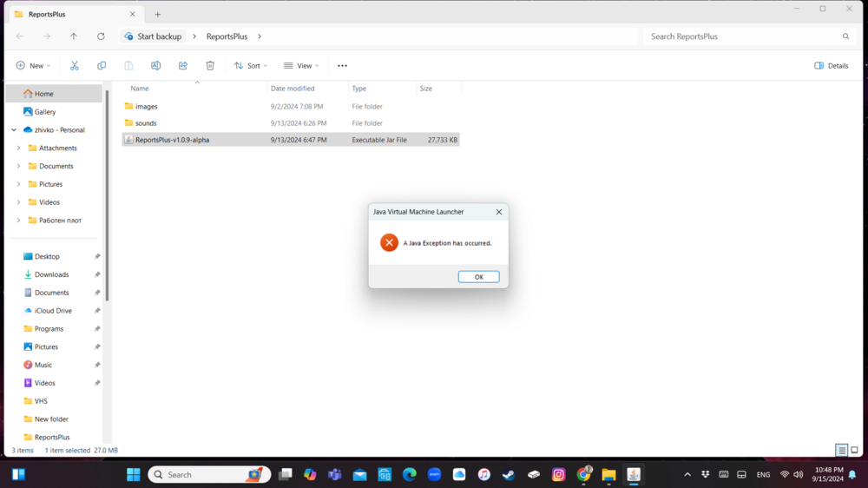The width and height of the screenshot is (868, 488).
Task: Click the ReportsPlus breadcrumb in the address bar
Action: (227, 36)
